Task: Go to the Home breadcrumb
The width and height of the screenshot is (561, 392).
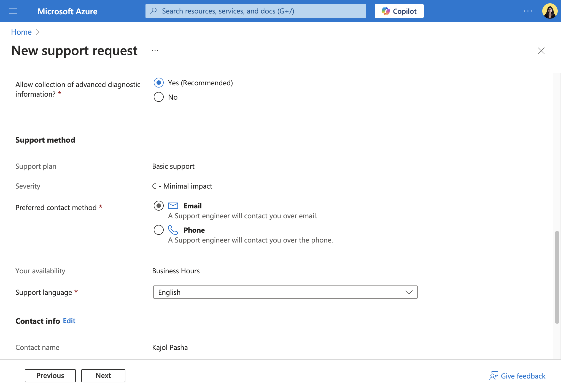Action: (21, 32)
